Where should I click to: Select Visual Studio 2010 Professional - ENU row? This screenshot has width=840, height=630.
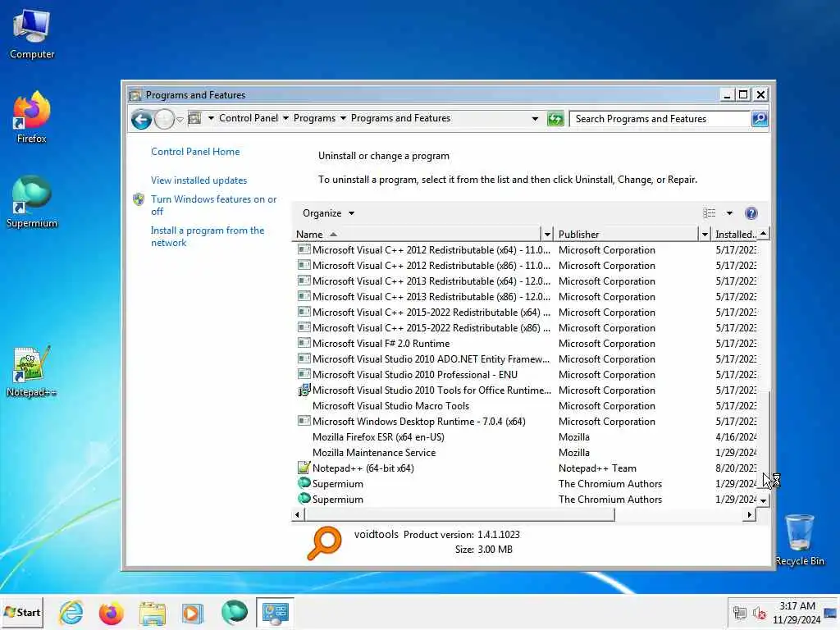click(525, 374)
